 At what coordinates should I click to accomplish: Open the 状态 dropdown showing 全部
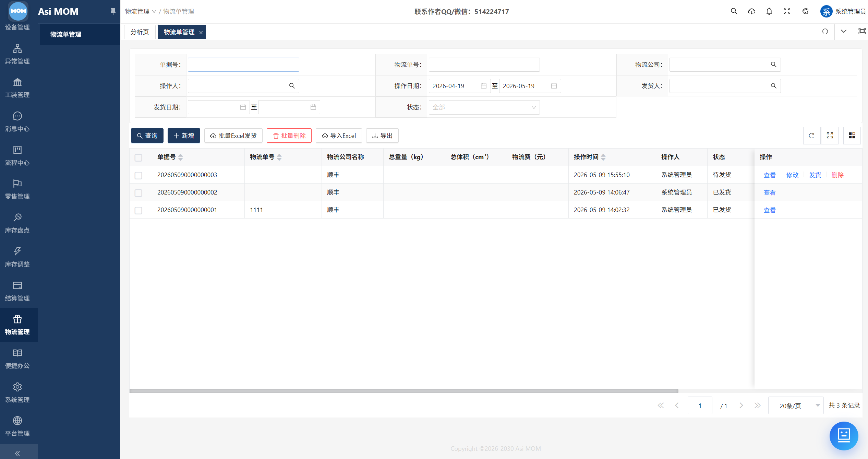point(484,107)
